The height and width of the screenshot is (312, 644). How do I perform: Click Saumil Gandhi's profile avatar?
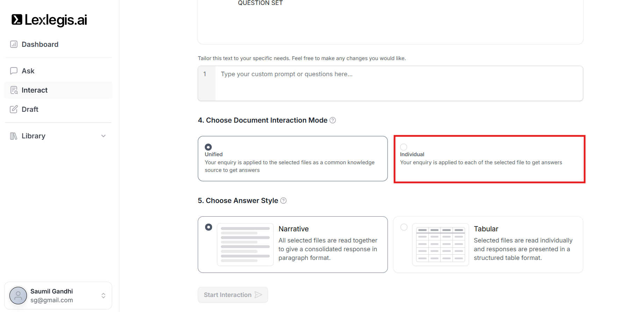pyautogui.click(x=18, y=296)
